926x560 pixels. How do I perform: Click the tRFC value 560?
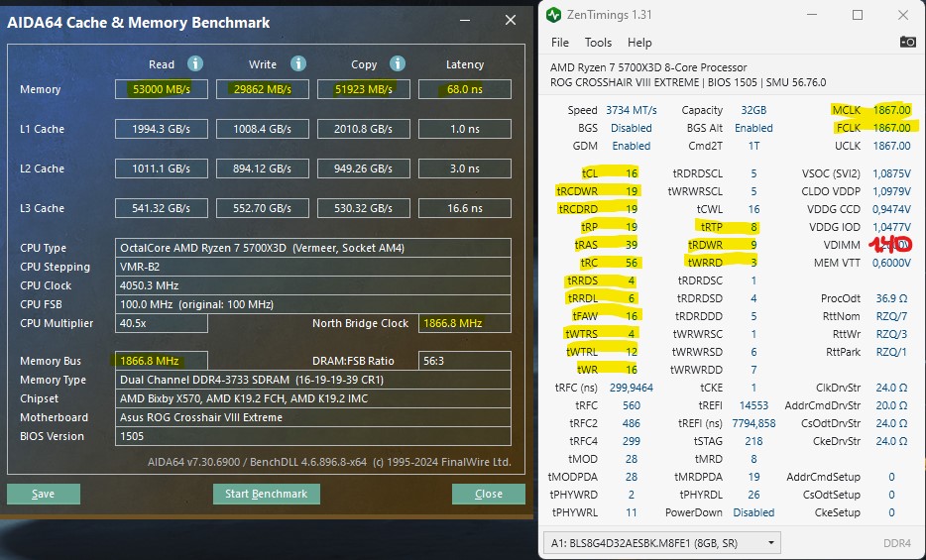(632, 405)
